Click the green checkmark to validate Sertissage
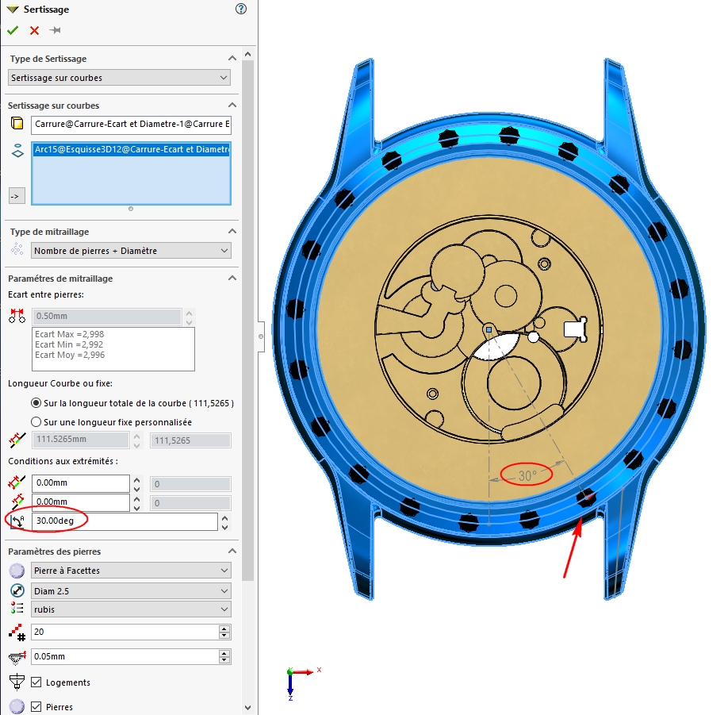Screen dimensions: 728x715 (x=13, y=30)
